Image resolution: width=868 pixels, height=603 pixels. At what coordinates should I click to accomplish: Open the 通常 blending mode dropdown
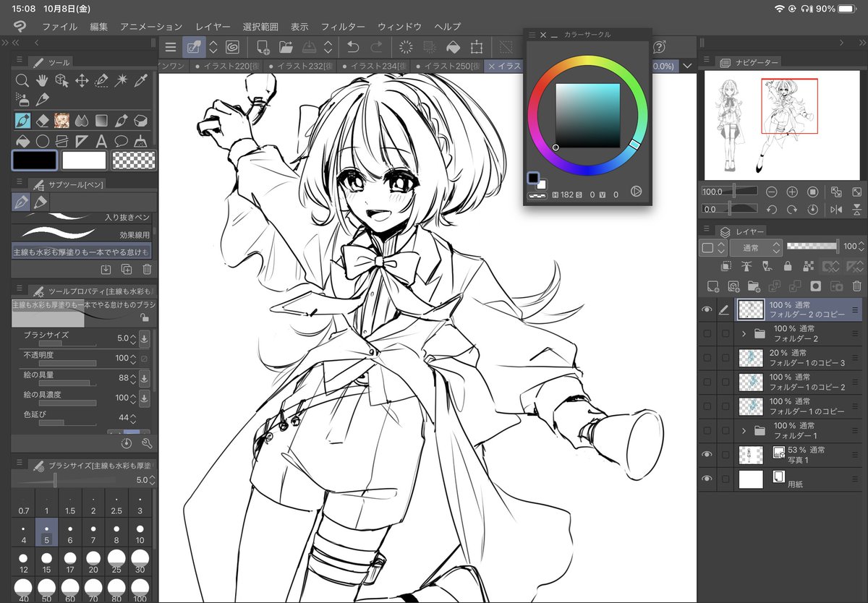755,247
